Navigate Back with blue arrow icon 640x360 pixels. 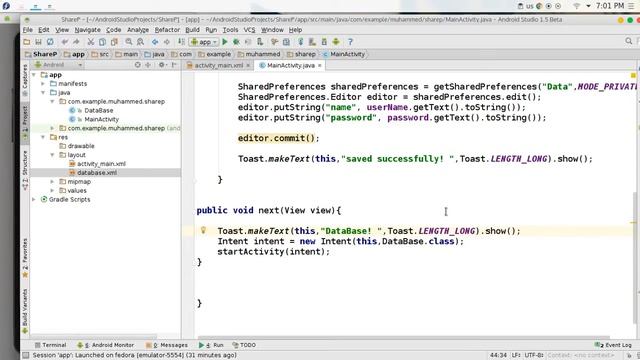pyautogui.click(x=155, y=42)
